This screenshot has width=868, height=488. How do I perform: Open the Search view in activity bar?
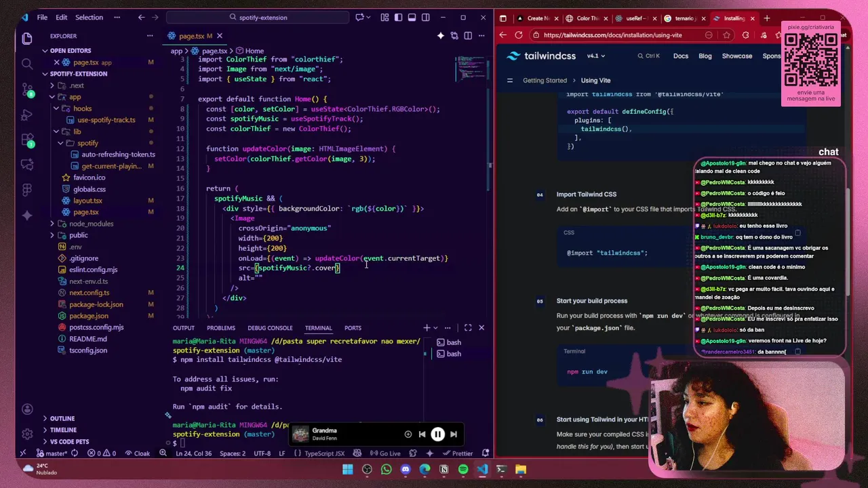(x=27, y=64)
